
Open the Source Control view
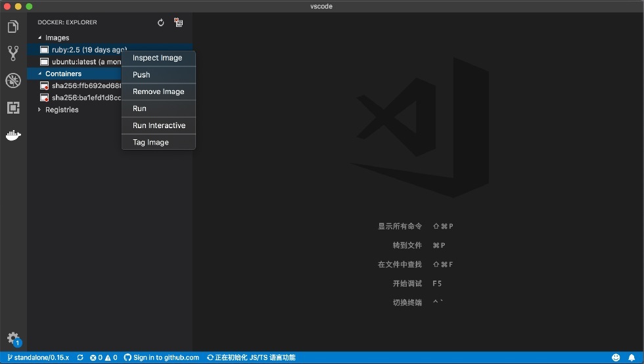pos(13,53)
